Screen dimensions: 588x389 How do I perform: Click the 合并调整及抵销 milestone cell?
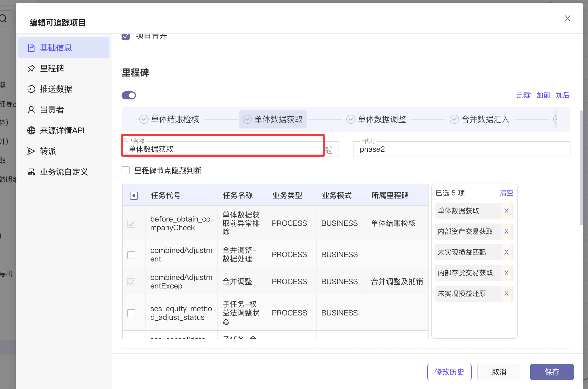click(x=397, y=282)
